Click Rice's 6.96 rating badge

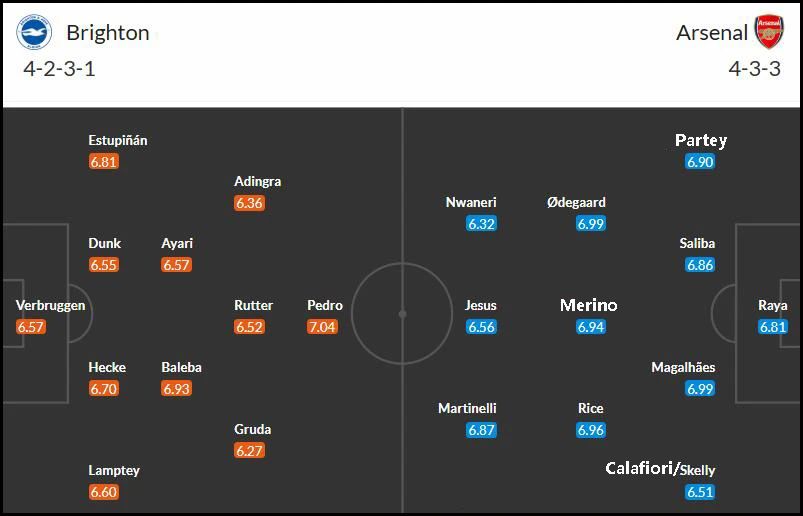(590, 430)
